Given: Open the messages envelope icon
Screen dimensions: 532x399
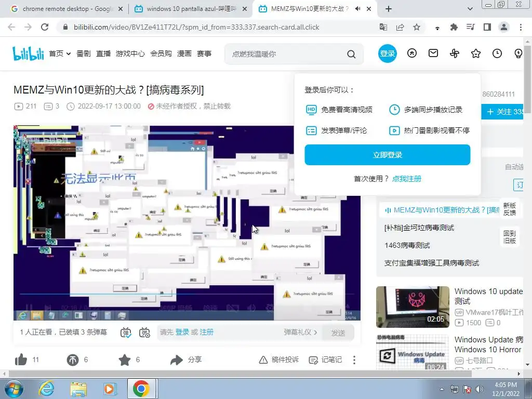Looking at the screenshot, I should (433, 54).
